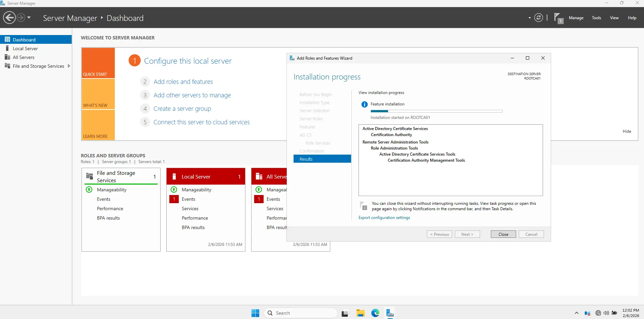
Task: Hide the Welcome tile with the Hide link
Action: click(627, 131)
